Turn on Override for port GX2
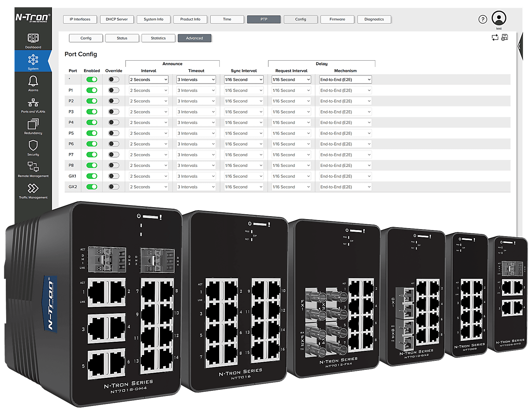The height and width of the screenshot is (415, 532). 114,187
